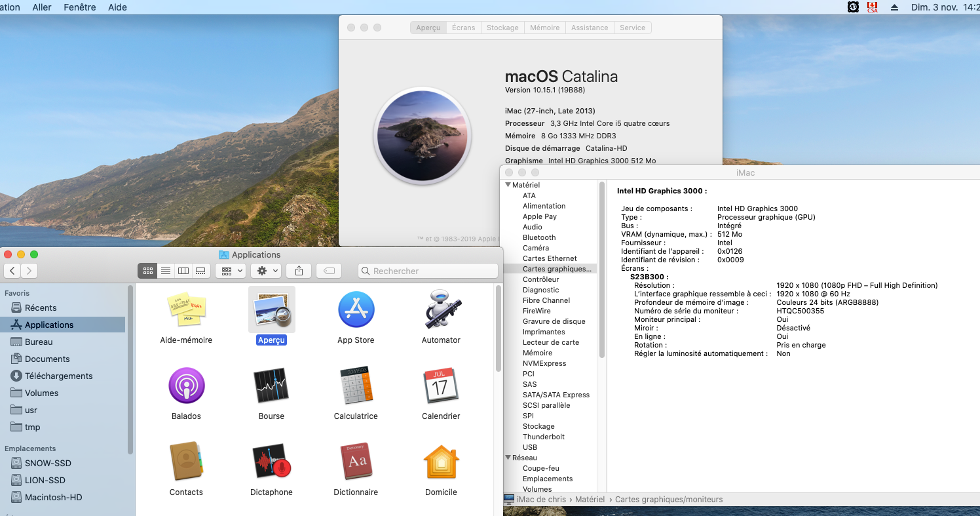The width and height of the screenshot is (980, 516).
Task: Collapse the Réseau section triangle
Action: [508, 458]
